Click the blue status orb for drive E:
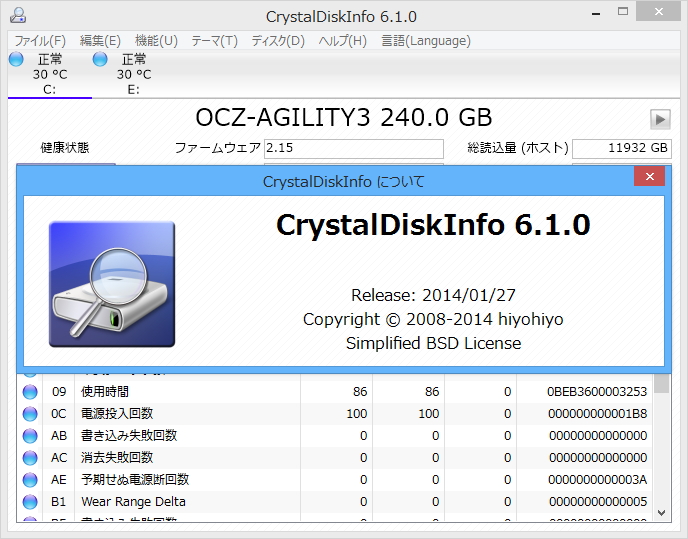The height and width of the screenshot is (539, 688). [x=100, y=59]
